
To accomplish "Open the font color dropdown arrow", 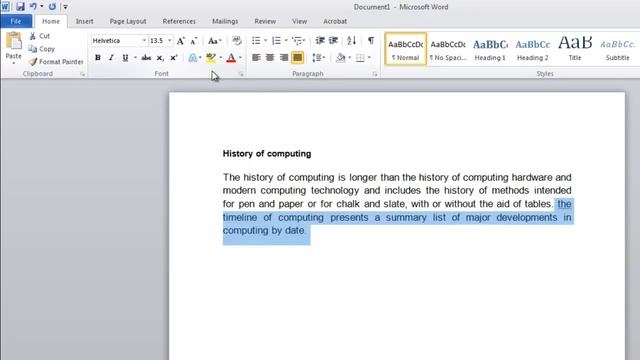I will (x=240, y=58).
